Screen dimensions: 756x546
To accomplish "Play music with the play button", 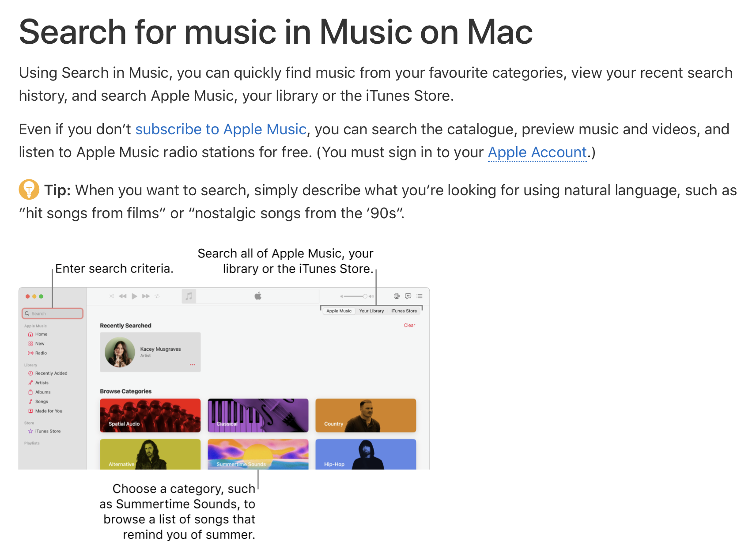I will coord(134,296).
